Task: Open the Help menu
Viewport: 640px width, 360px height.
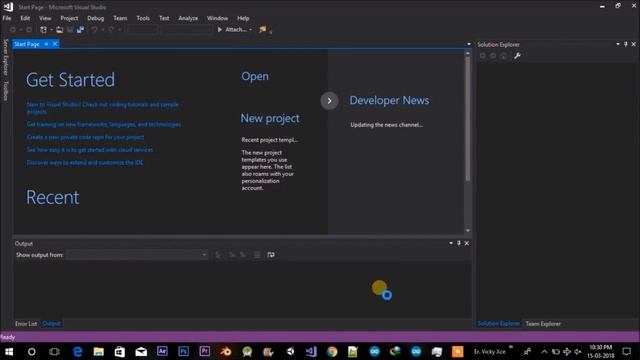Action: pos(243,18)
